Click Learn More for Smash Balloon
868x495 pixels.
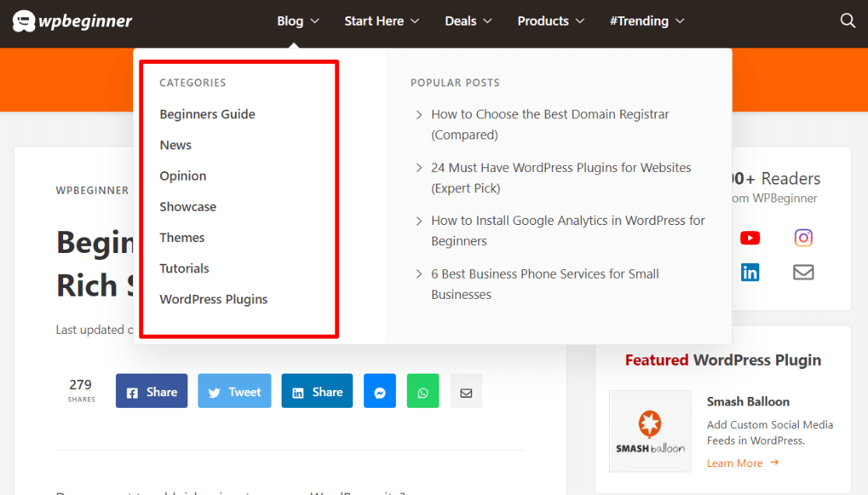(734, 462)
